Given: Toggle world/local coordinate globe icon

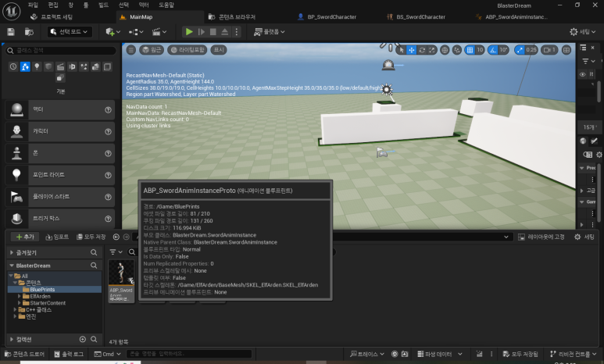Looking at the screenshot, I should click(x=445, y=50).
